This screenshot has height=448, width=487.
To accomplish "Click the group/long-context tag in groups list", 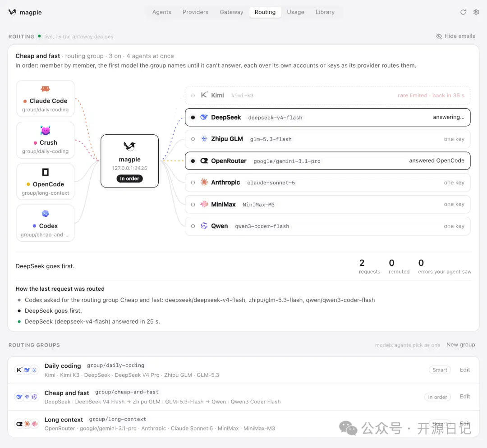I will pyautogui.click(x=117, y=419).
